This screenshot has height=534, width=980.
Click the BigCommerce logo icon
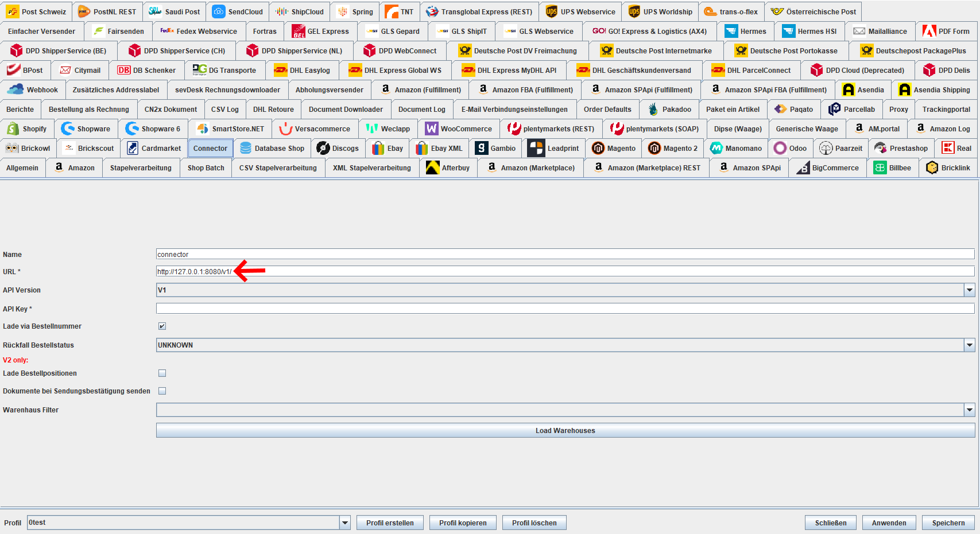[x=803, y=167]
